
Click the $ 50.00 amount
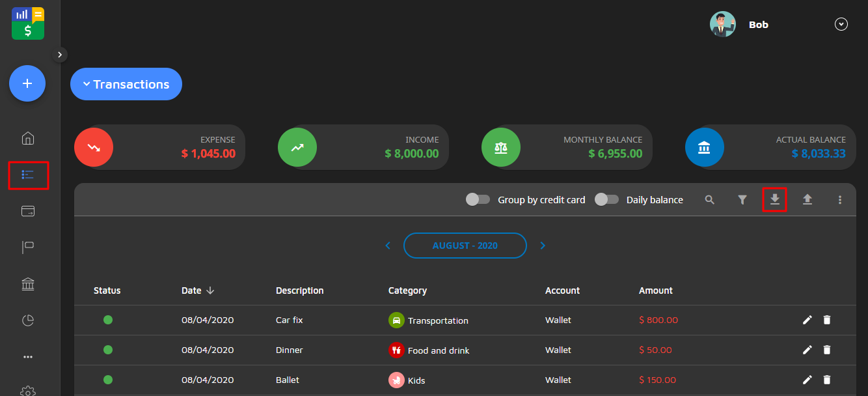[x=656, y=350]
